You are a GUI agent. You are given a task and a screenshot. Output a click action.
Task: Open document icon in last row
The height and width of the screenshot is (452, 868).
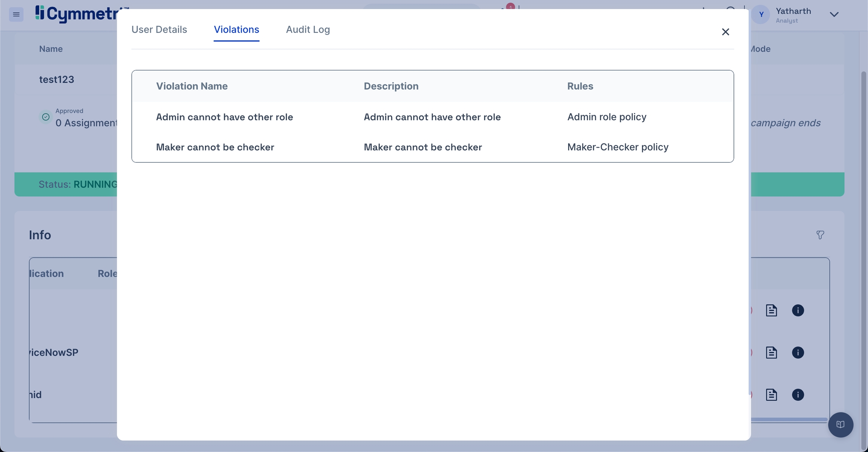[771, 395]
